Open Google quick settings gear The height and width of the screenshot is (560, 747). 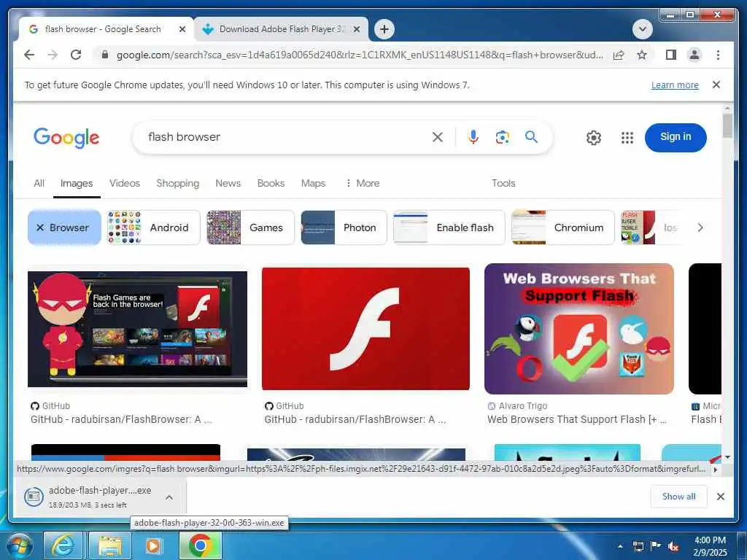point(594,138)
